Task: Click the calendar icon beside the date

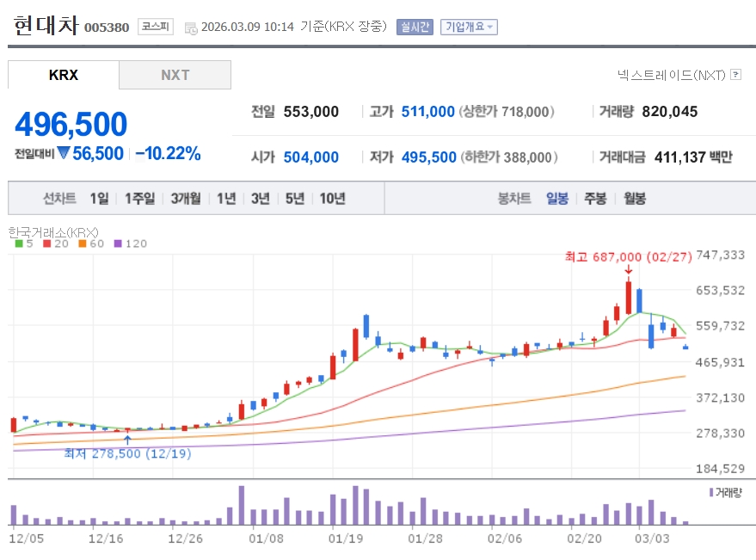Action: 190,27
